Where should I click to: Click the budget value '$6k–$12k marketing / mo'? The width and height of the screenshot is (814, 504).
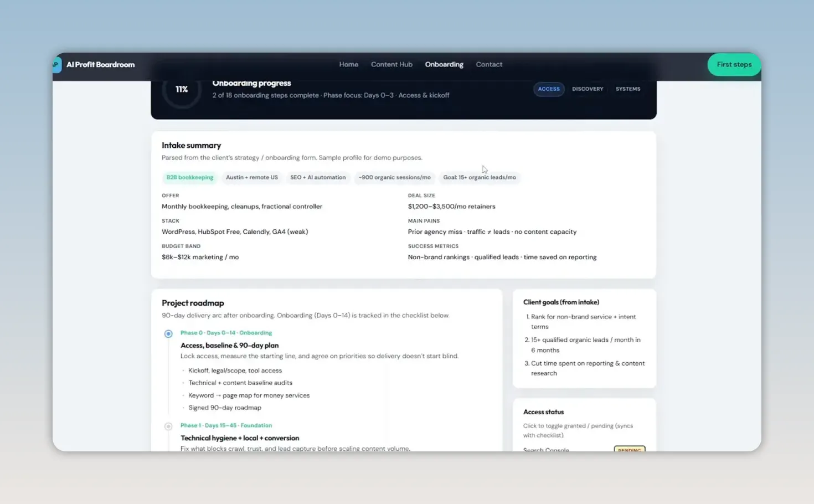coord(200,258)
